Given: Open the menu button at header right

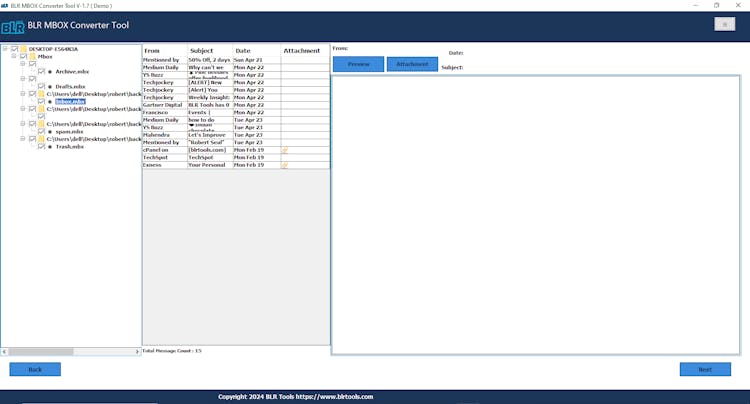Looking at the screenshot, I should click(725, 24).
